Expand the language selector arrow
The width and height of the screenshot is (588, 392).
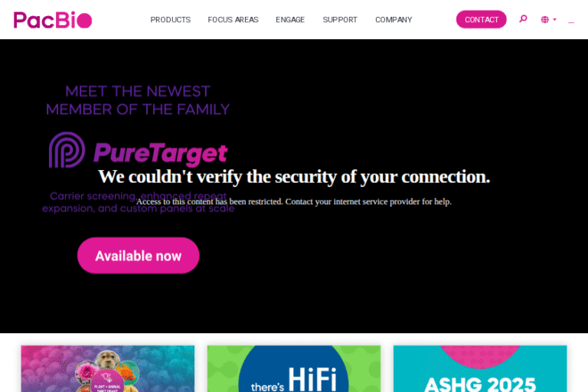[x=554, y=19]
